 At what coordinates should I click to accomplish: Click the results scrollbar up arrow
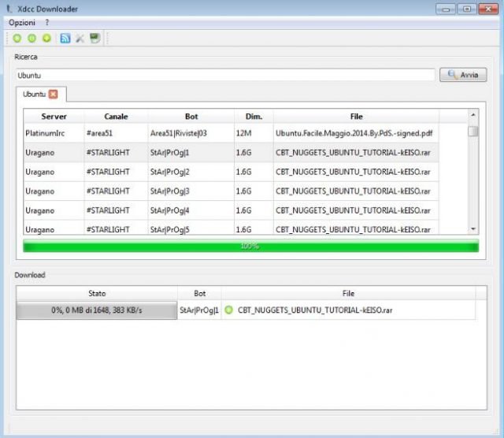pos(473,115)
